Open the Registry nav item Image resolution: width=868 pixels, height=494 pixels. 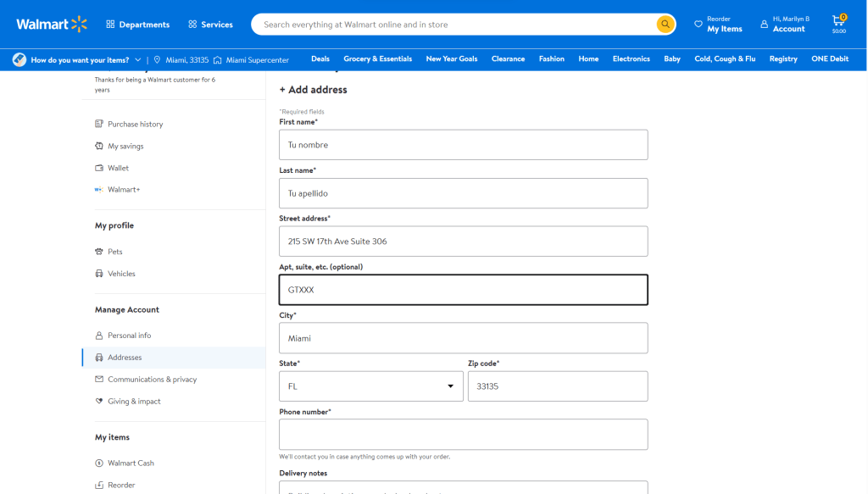[x=783, y=58]
